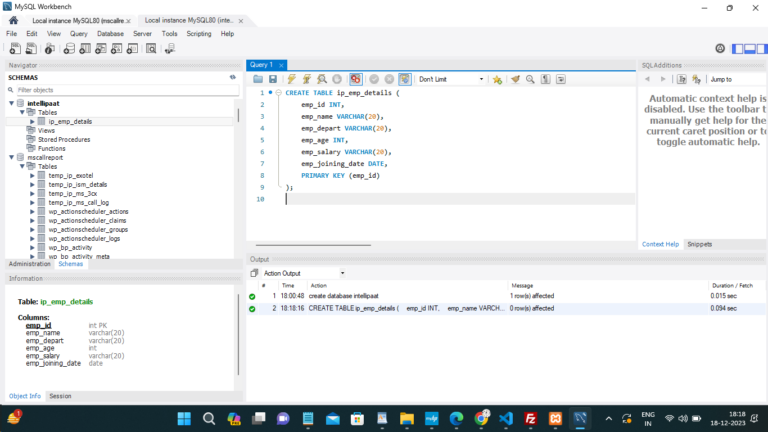Go to the home screen tab

point(13,21)
